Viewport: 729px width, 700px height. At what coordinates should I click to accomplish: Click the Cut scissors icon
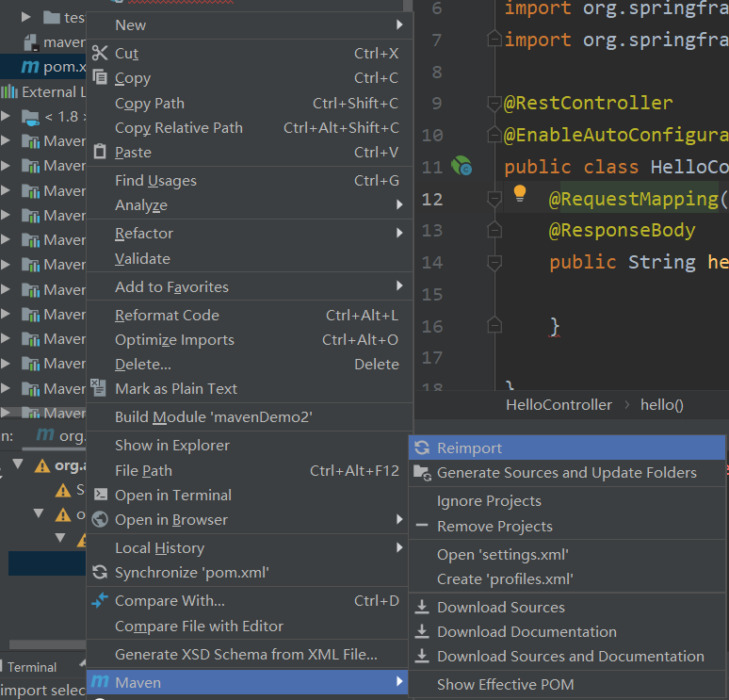100,54
